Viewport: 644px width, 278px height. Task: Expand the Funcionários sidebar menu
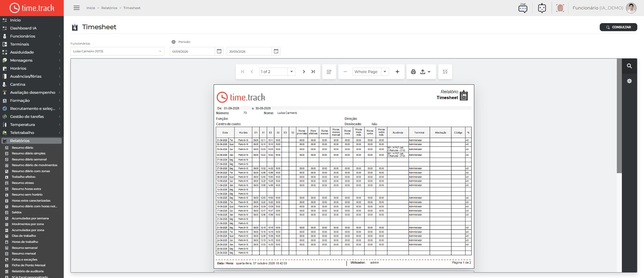(32, 36)
